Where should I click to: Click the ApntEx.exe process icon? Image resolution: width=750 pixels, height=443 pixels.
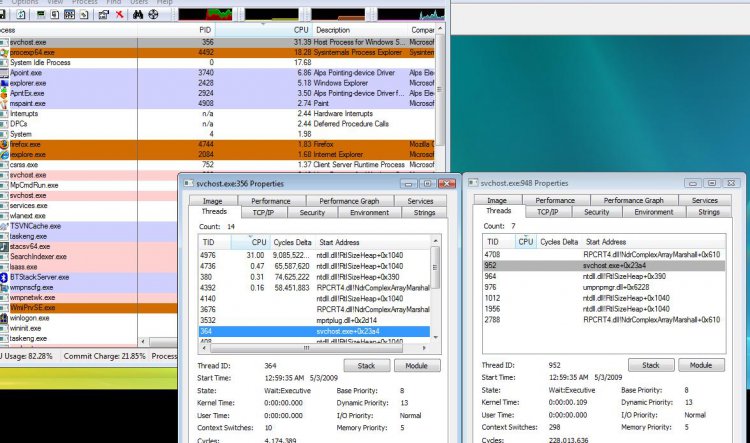coord(4,93)
